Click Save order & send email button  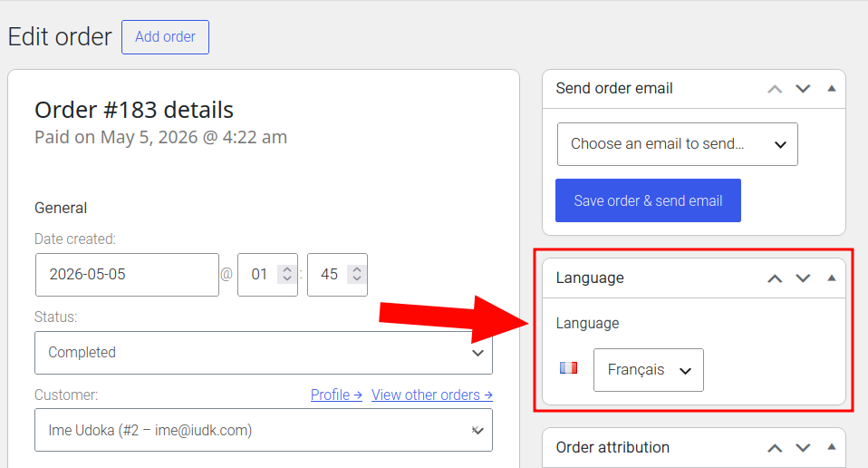tap(648, 200)
